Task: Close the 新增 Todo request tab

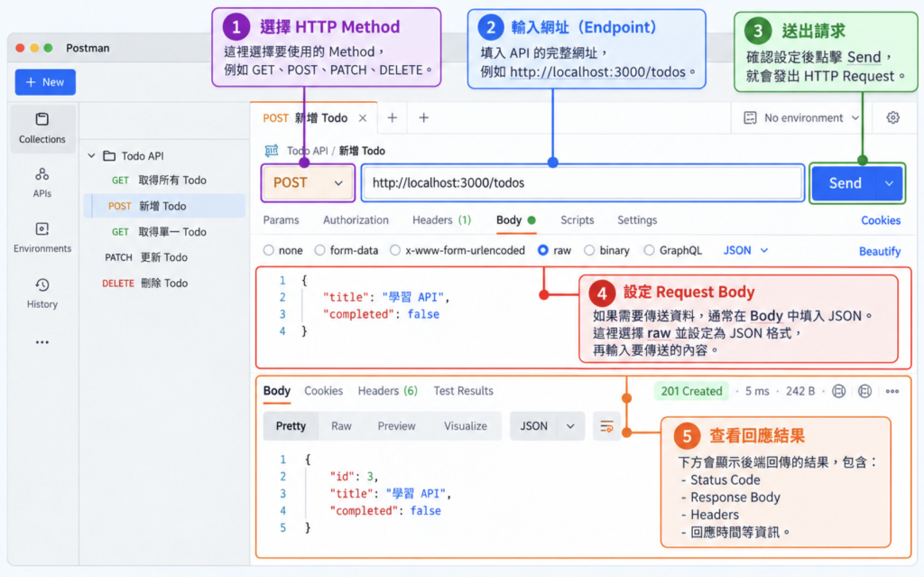Action: click(x=363, y=118)
